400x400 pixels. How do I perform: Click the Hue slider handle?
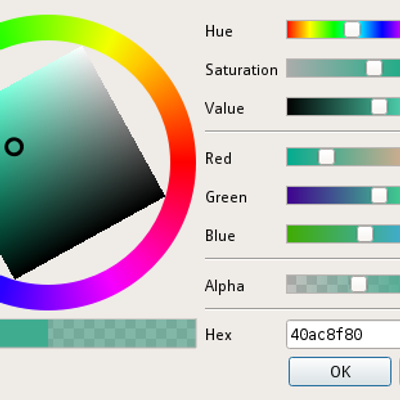coord(352,30)
